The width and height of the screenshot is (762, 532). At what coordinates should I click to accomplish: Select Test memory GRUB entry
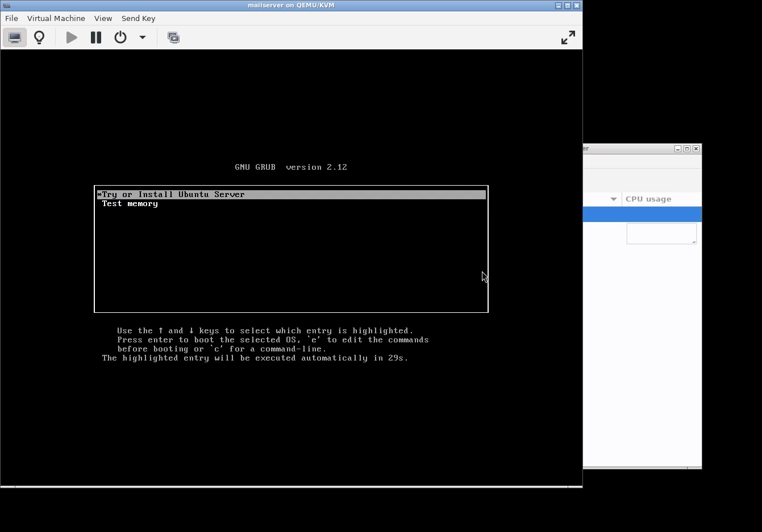coord(130,203)
